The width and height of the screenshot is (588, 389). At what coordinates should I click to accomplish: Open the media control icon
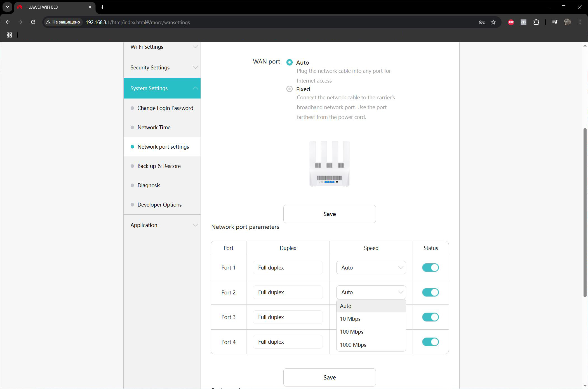coord(555,22)
